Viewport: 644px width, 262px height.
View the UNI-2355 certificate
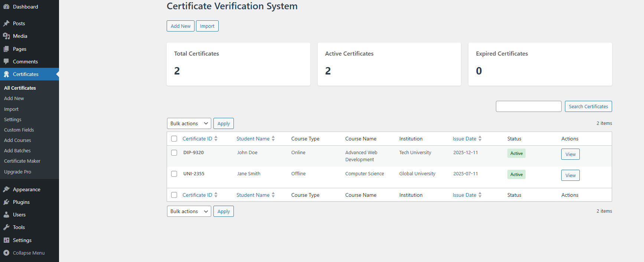pos(571,175)
